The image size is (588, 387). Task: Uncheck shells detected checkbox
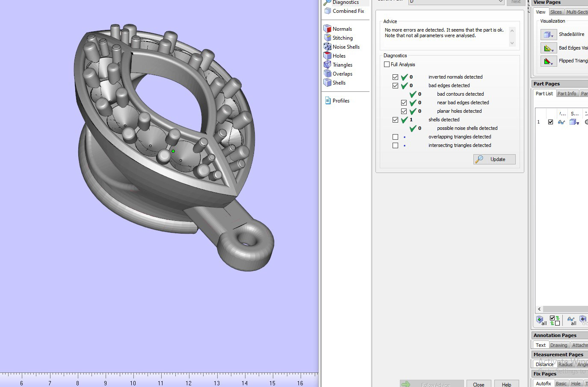(x=395, y=120)
